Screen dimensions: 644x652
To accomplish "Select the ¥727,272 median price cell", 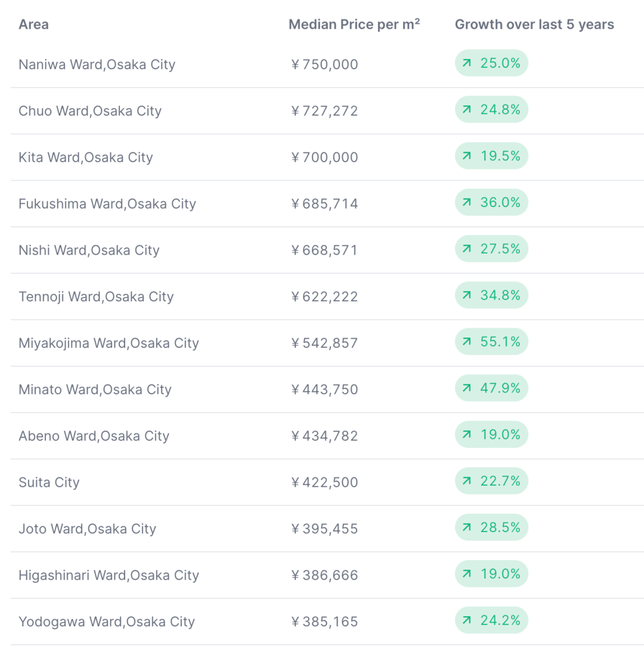I will [x=324, y=111].
